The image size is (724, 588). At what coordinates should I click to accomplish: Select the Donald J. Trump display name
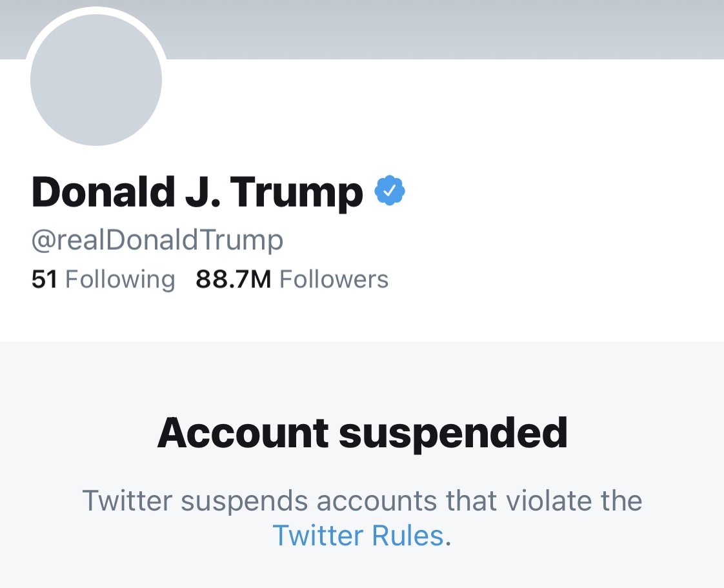(x=197, y=192)
